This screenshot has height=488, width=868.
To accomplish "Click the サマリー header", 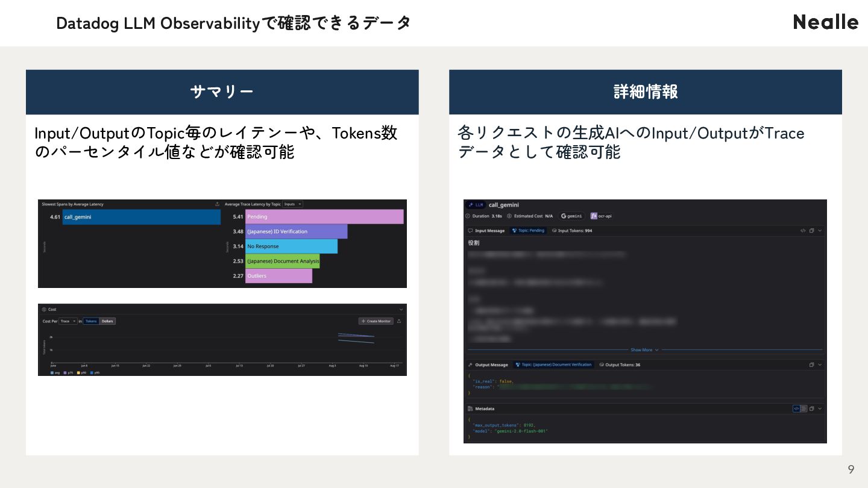I will click(222, 92).
